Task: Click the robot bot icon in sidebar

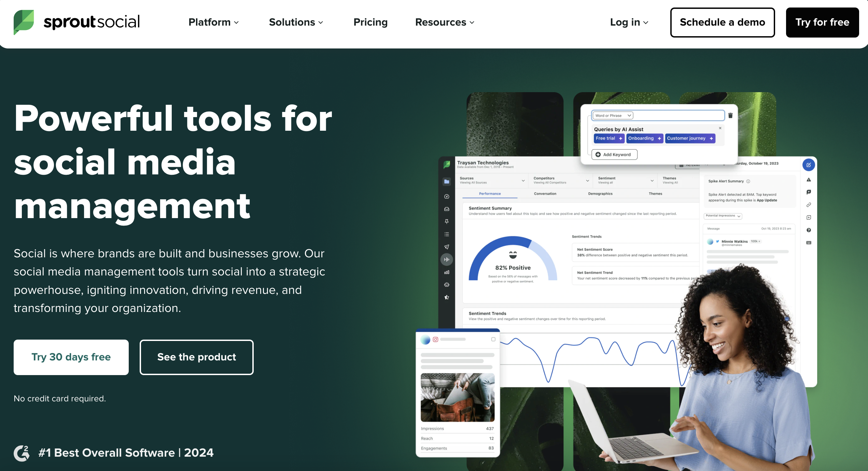Action: [x=447, y=285]
